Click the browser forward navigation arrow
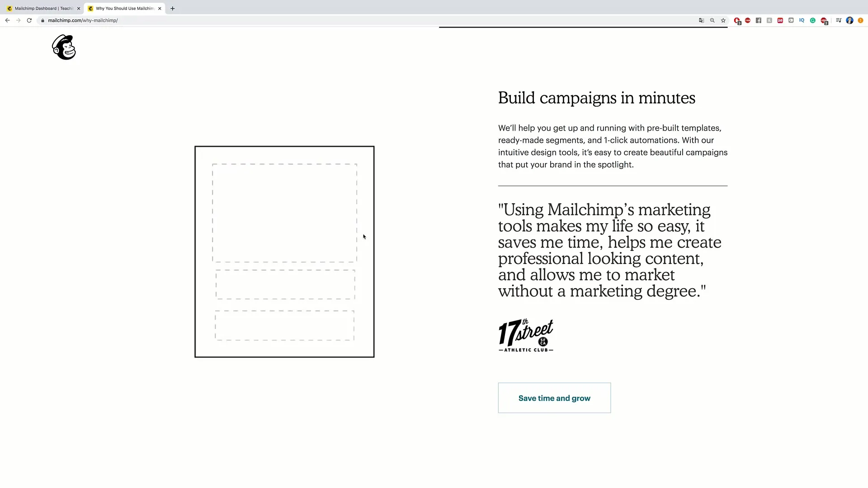This screenshot has height=488, width=868. point(18,20)
